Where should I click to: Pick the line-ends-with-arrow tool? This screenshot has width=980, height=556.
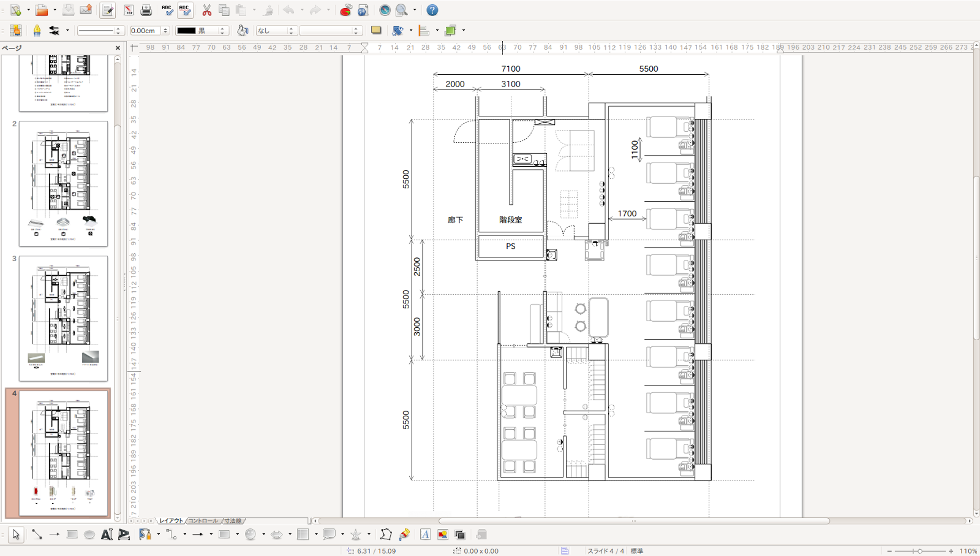[x=54, y=535]
